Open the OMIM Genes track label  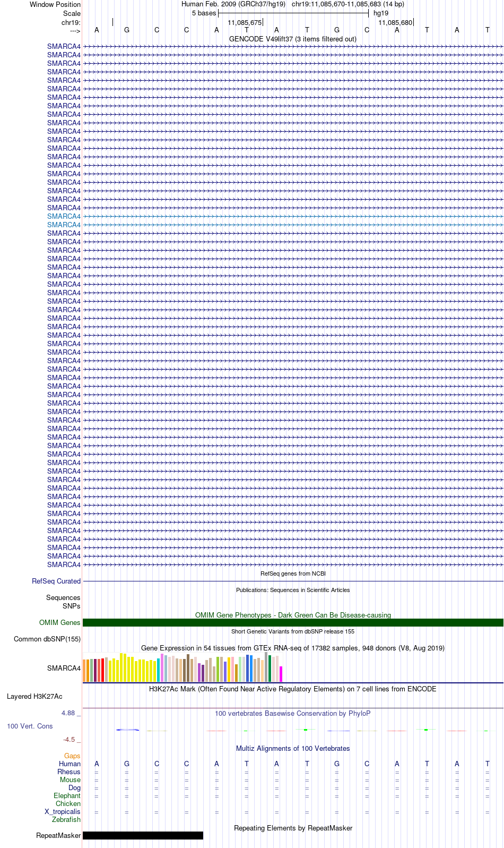60,622
